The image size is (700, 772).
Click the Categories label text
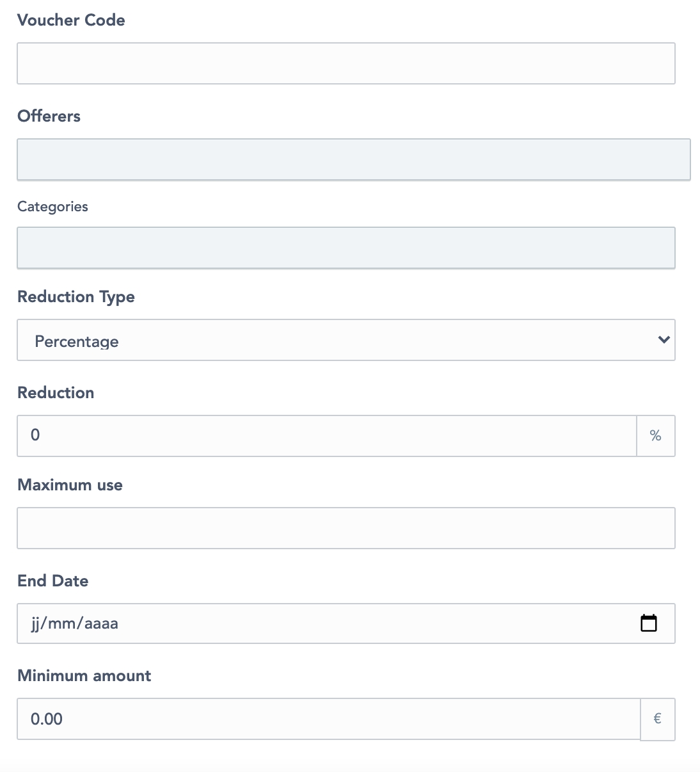(52, 206)
